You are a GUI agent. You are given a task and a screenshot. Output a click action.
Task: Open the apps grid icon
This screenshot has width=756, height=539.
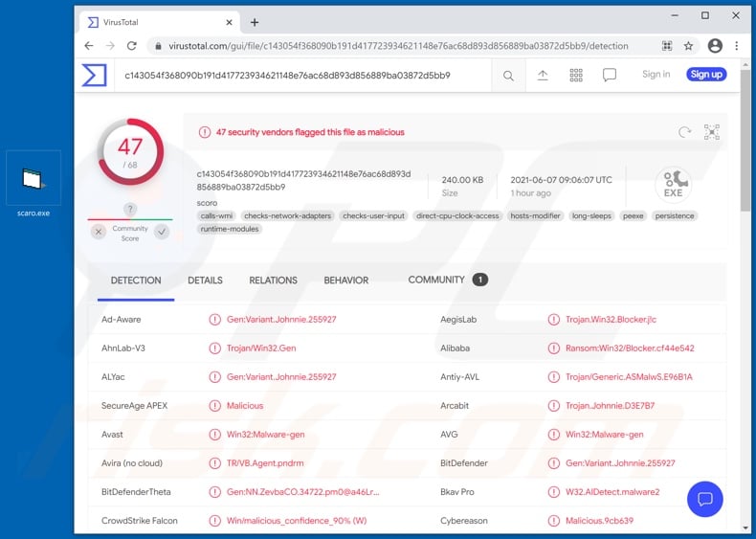click(x=576, y=75)
